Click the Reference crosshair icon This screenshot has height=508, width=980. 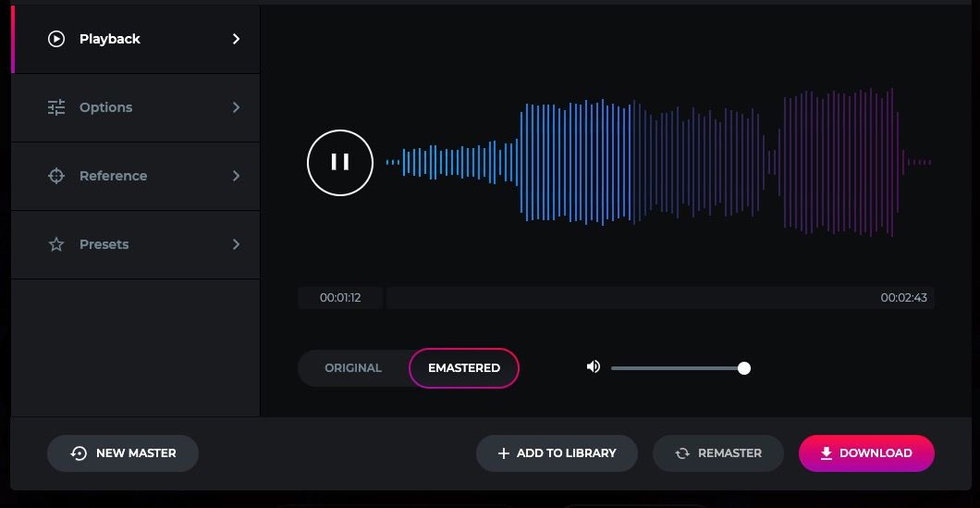tap(56, 176)
